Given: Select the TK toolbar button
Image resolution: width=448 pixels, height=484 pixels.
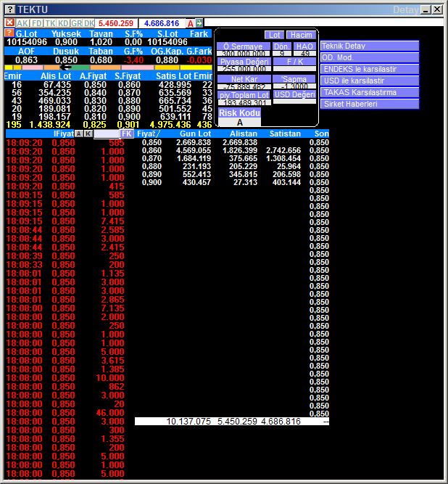Looking at the screenshot, I should 50,23.
